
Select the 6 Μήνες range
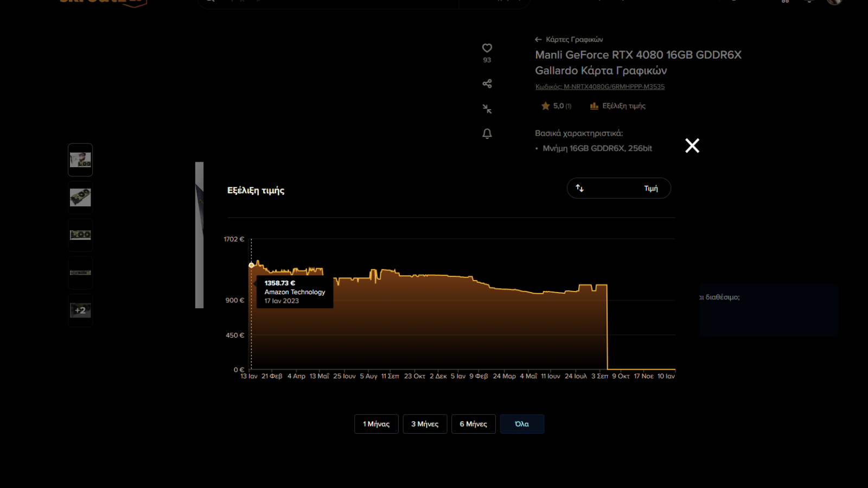[474, 424]
